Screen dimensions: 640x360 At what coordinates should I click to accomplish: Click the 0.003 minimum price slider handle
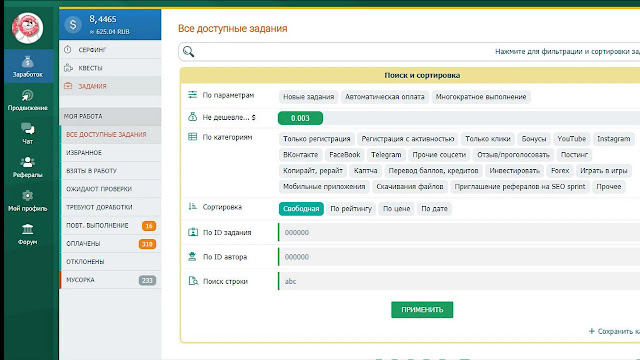[x=300, y=118]
